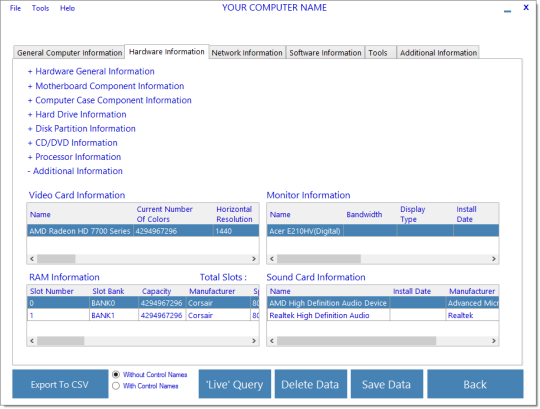
Task: Run the 'Live' Query button
Action: tap(235, 384)
